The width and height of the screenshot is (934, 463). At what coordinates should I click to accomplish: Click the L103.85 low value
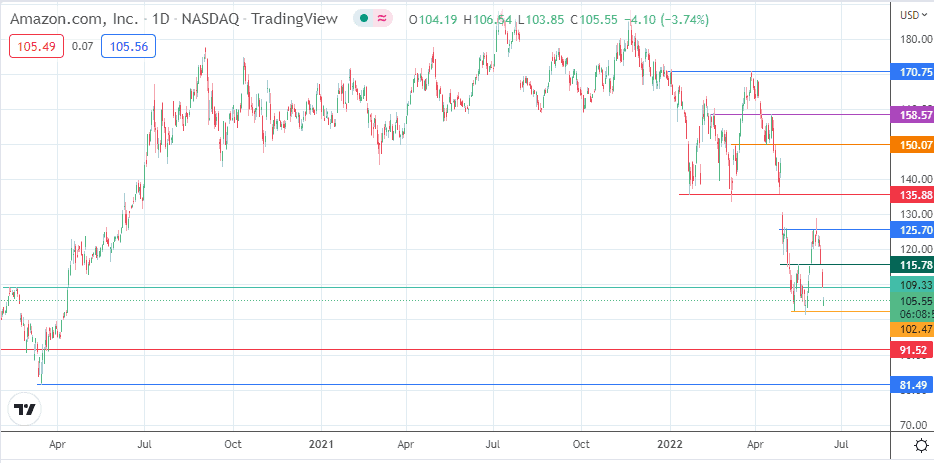pos(541,20)
